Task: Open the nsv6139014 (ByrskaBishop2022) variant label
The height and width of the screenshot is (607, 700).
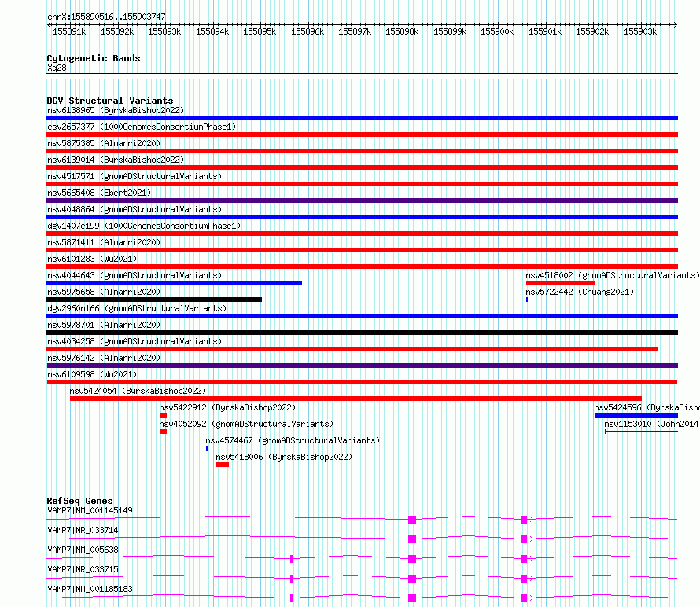Action: [x=116, y=160]
